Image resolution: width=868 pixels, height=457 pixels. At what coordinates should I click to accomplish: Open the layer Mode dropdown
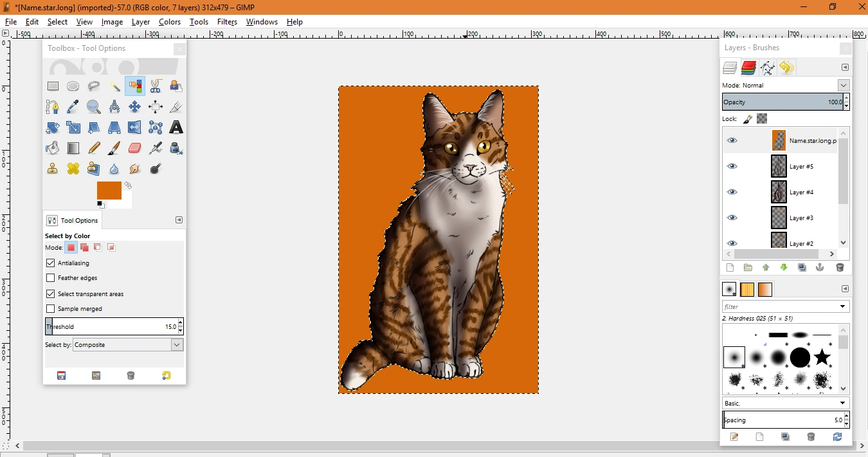point(844,86)
